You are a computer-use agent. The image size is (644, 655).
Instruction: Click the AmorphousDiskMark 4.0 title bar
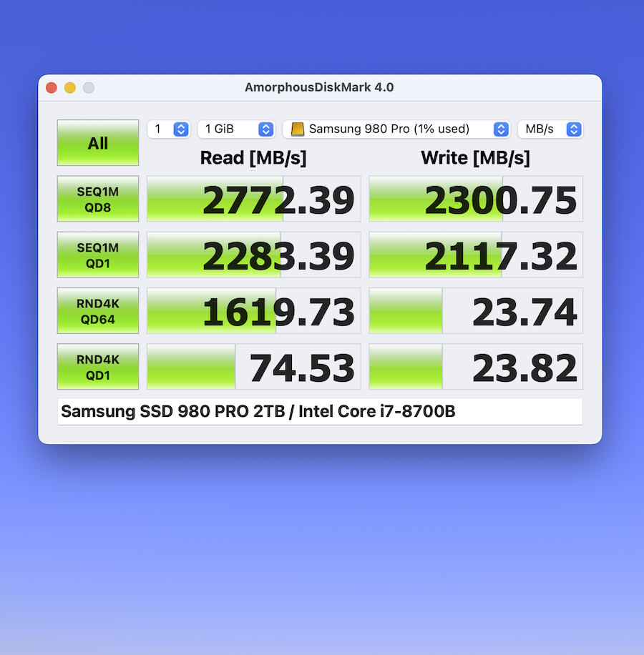point(319,87)
